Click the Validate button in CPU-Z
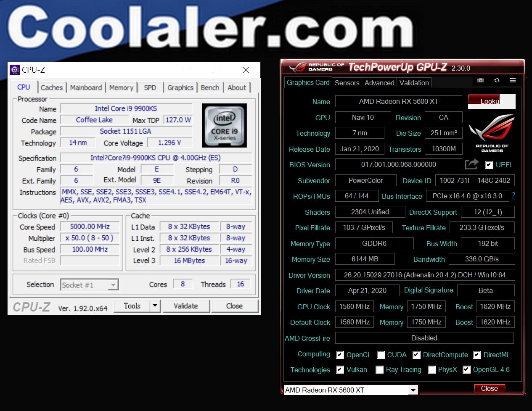Screen dimensions: 532x411 [186, 306]
